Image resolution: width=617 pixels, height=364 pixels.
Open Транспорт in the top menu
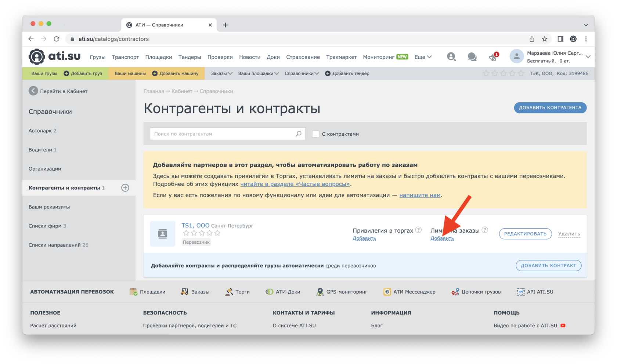click(x=125, y=57)
